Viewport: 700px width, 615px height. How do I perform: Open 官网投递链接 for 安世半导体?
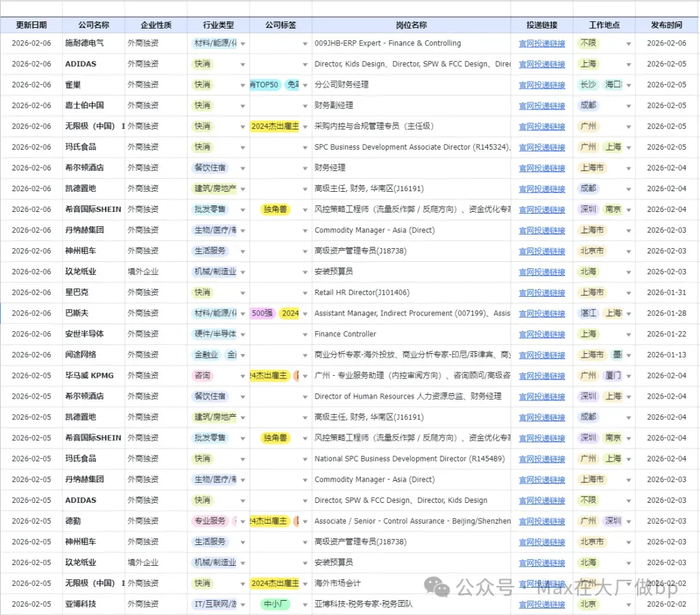coord(541,335)
